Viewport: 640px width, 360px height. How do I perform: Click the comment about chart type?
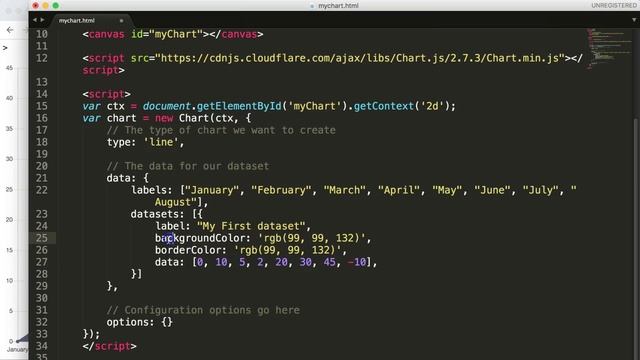[221, 130]
